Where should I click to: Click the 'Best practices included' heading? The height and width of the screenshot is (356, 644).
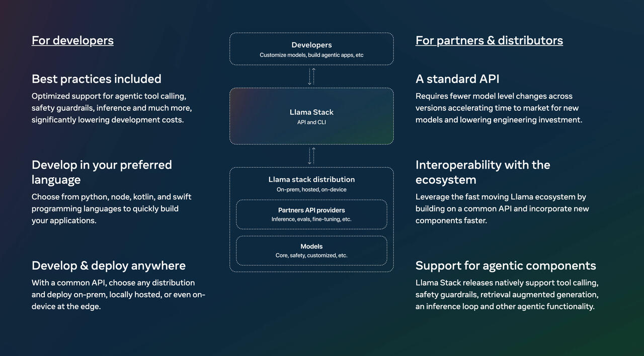click(97, 79)
